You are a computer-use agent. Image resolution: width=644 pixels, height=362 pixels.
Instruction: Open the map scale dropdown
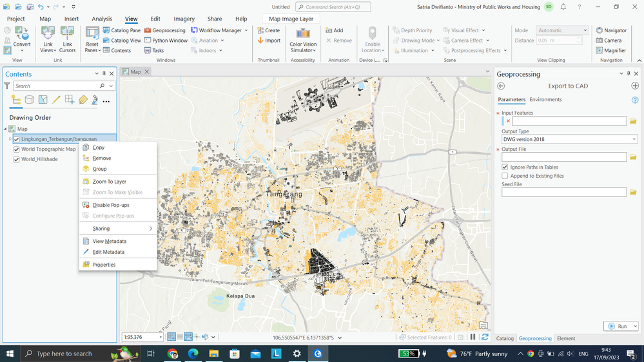pyautogui.click(x=160, y=338)
